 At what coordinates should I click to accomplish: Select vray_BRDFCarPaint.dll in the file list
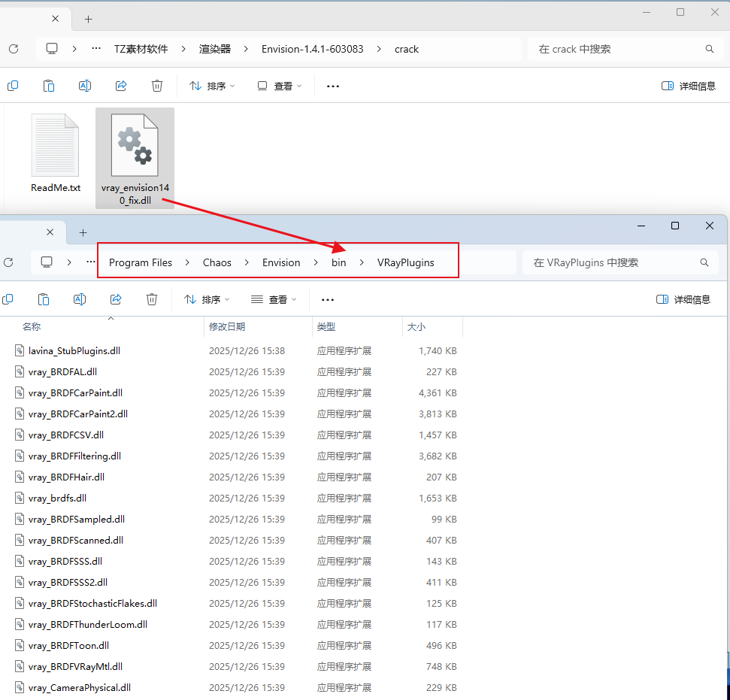click(75, 392)
